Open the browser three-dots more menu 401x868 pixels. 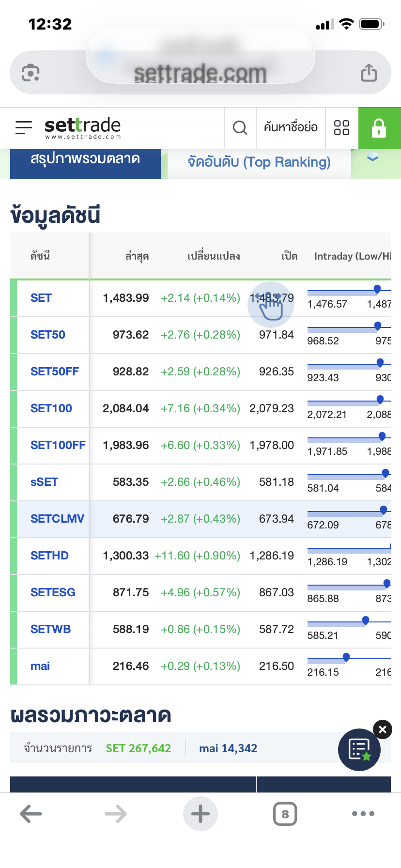[x=363, y=814]
